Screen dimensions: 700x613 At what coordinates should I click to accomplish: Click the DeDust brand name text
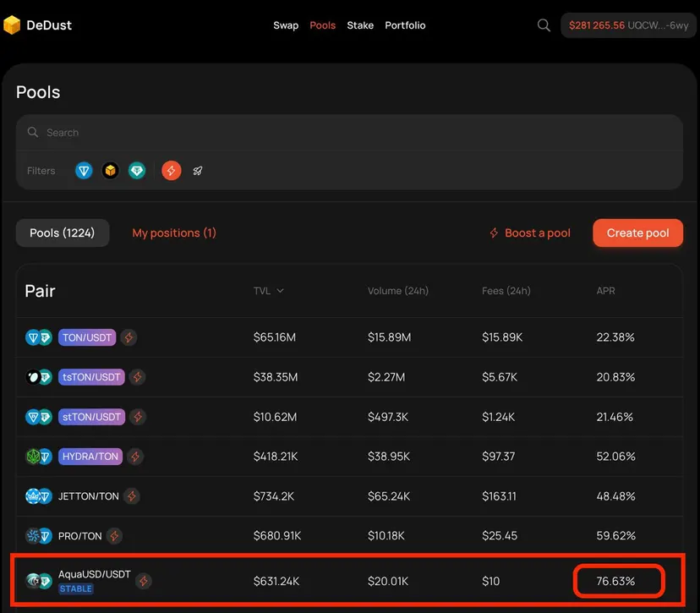click(x=49, y=25)
